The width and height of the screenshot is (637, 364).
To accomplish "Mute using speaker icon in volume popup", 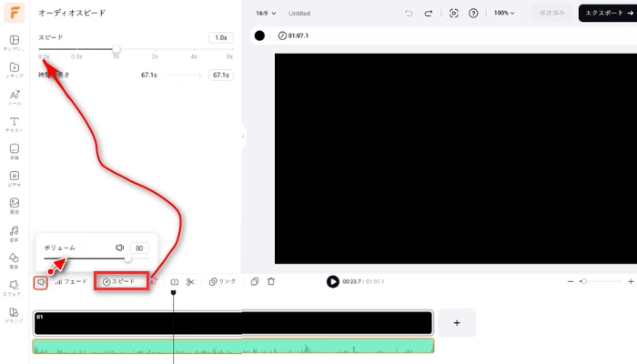I will point(119,248).
